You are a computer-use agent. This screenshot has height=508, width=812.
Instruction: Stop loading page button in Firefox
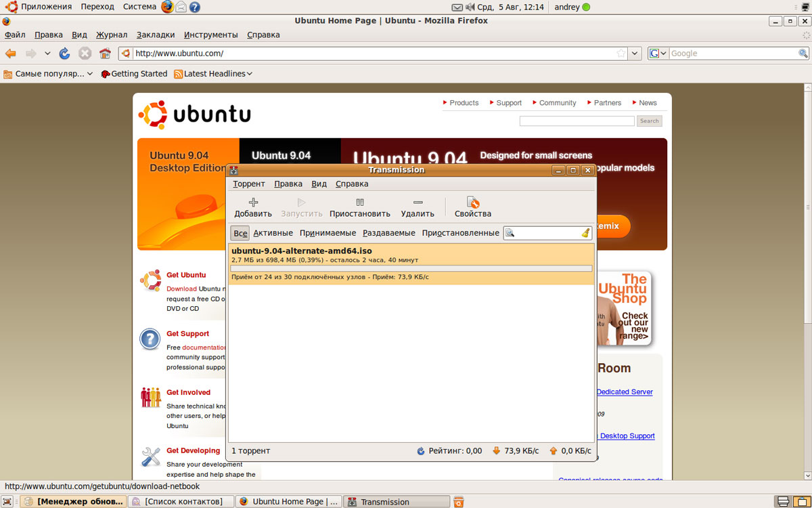[x=85, y=54]
